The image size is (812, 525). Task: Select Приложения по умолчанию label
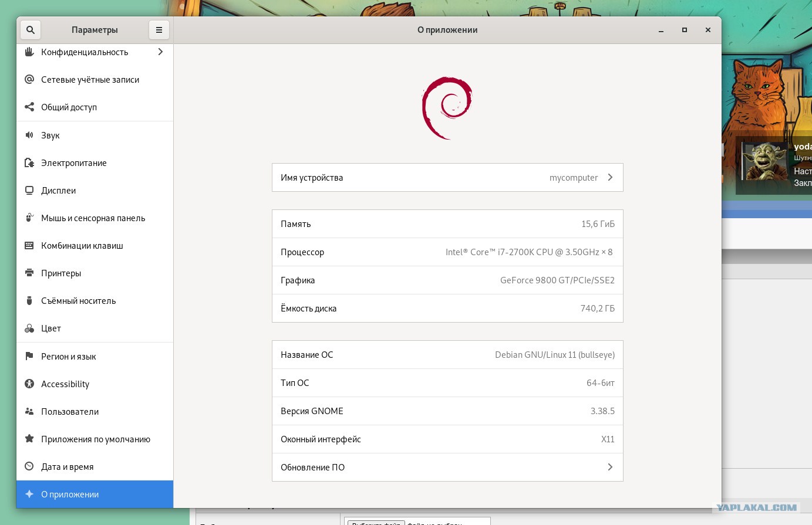[x=96, y=439]
